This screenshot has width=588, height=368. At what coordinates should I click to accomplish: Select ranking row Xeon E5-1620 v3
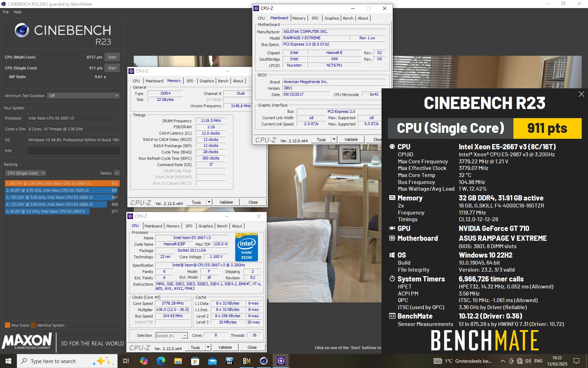click(x=62, y=190)
